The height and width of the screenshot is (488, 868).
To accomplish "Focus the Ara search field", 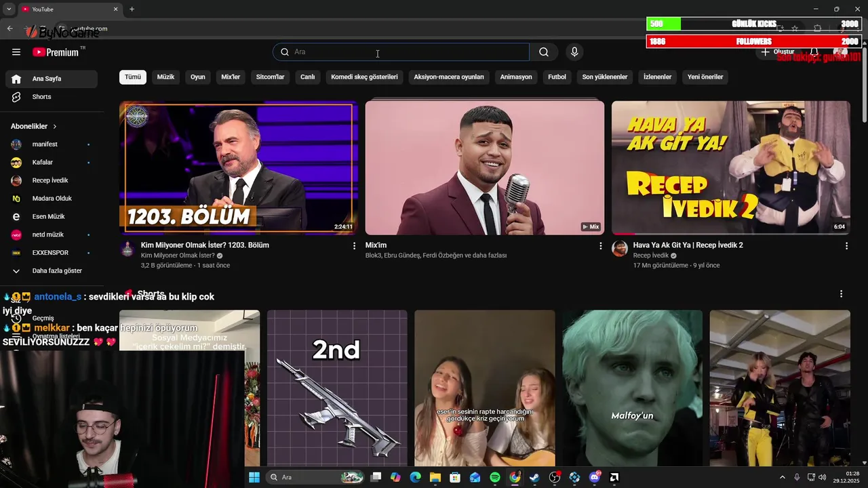I will pyautogui.click(x=401, y=52).
